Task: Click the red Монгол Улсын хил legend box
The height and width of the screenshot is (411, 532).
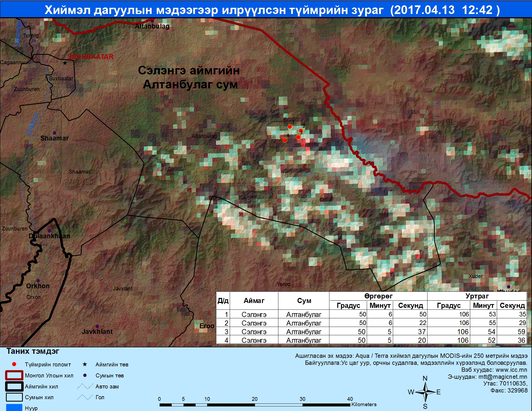Action: click(x=14, y=375)
